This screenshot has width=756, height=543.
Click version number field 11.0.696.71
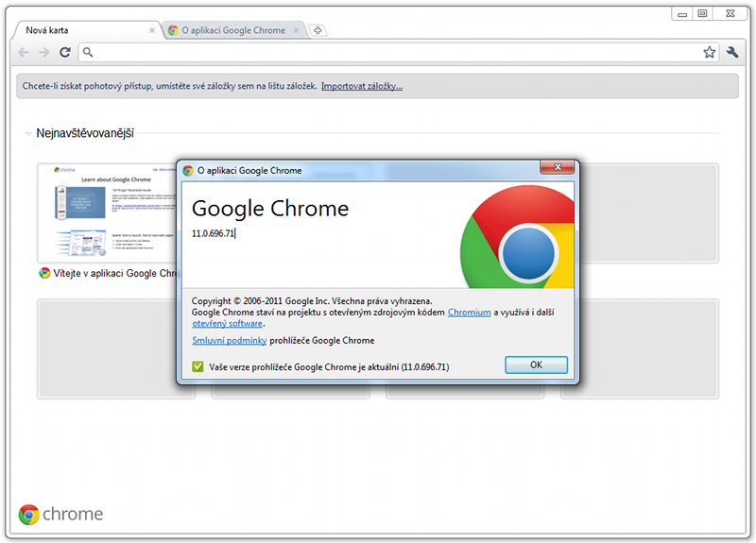(214, 233)
